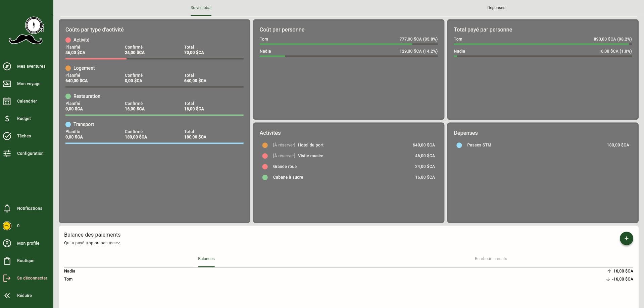The image size is (644, 308).
Task: Click the compass icon for Mes aventures
Action: 7,66
